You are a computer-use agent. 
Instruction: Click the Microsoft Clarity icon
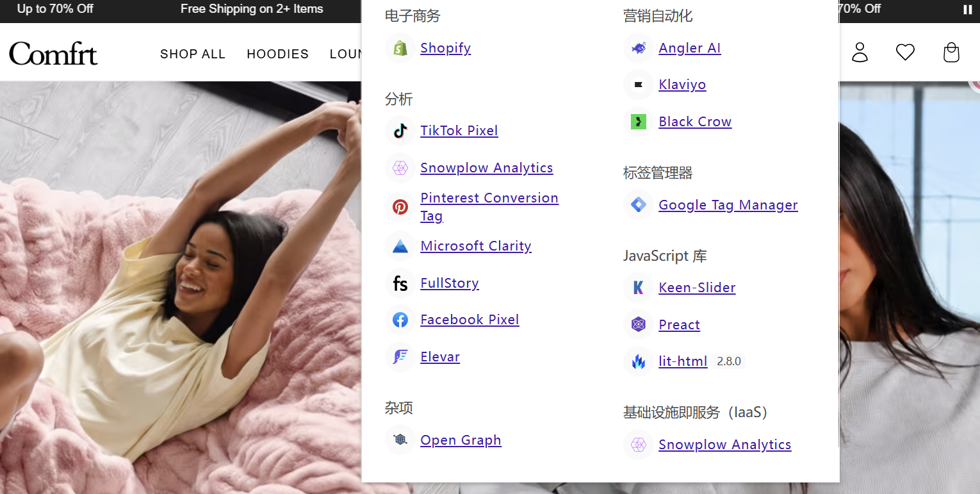[400, 246]
